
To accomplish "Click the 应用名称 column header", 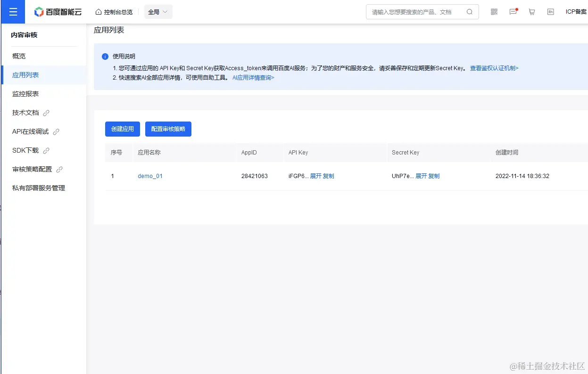I will (x=149, y=153).
